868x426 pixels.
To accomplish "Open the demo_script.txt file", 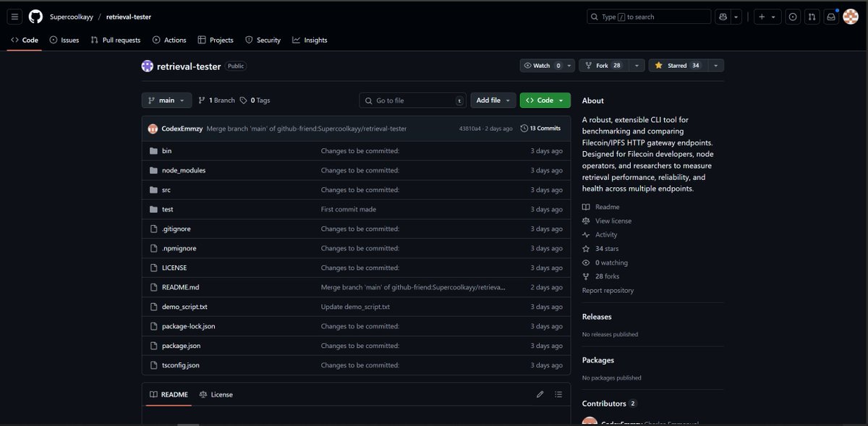I will [184, 307].
